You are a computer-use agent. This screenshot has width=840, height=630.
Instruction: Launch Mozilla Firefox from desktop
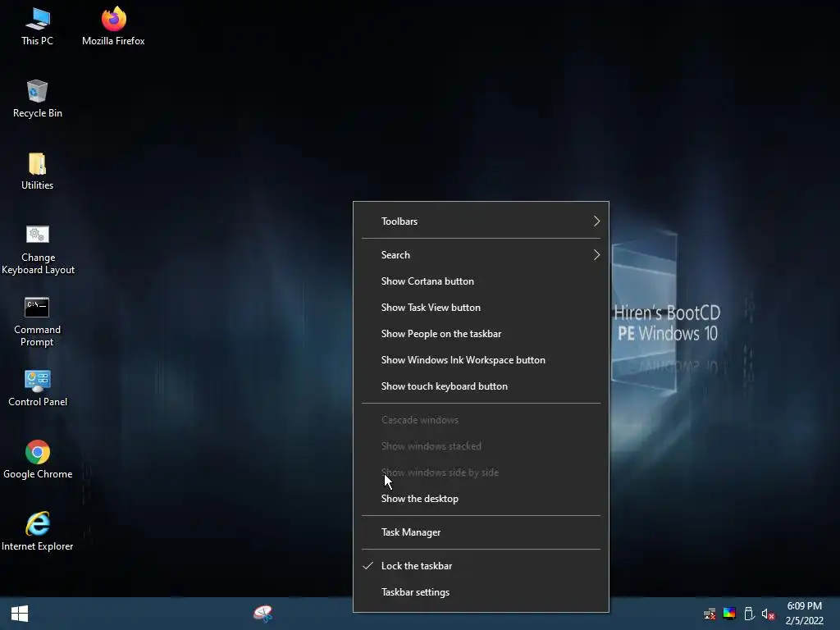pyautogui.click(x=113, y=27)
